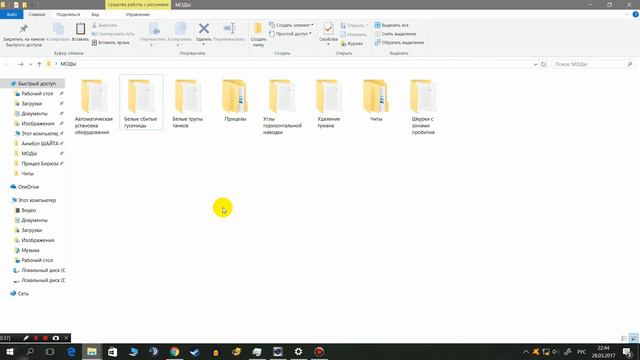Click the forward navigation arrow
Screen dimensions: 640x360
20,64
